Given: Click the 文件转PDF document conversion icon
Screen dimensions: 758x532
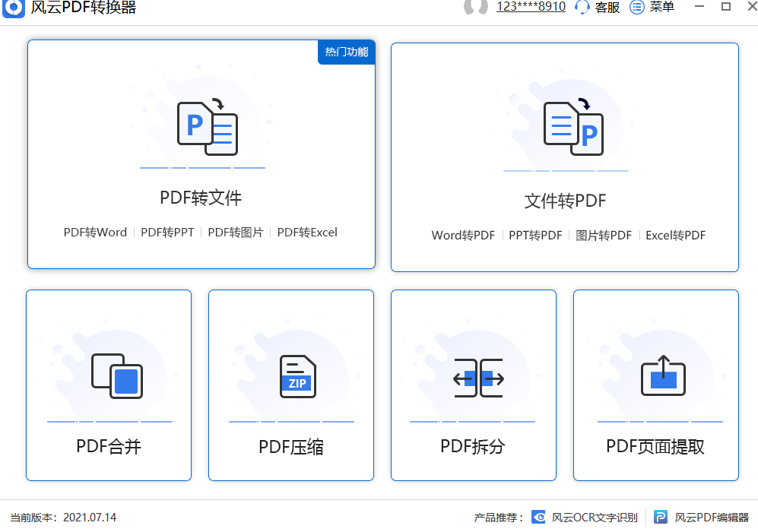Looking at the screenshot, I should [573, 127].
